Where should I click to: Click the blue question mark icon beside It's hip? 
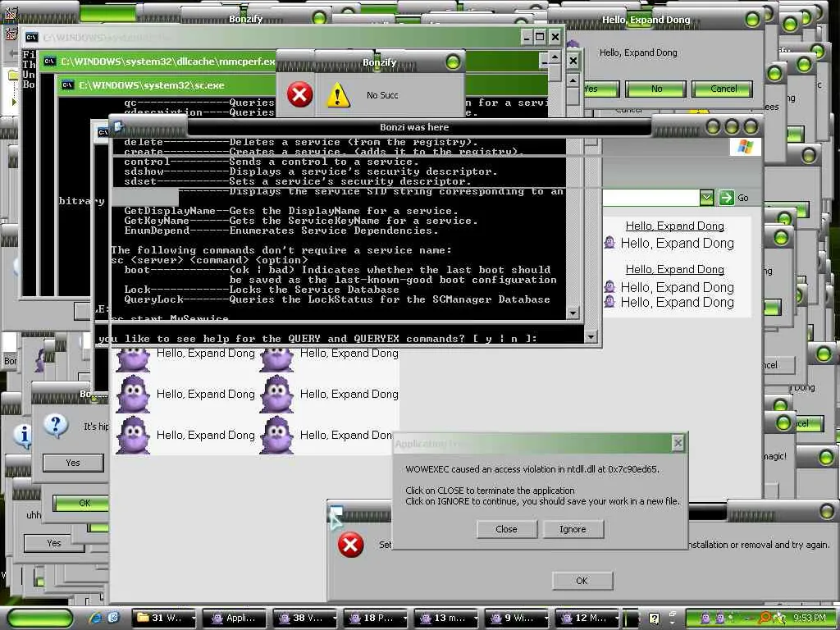coord(55,427)
